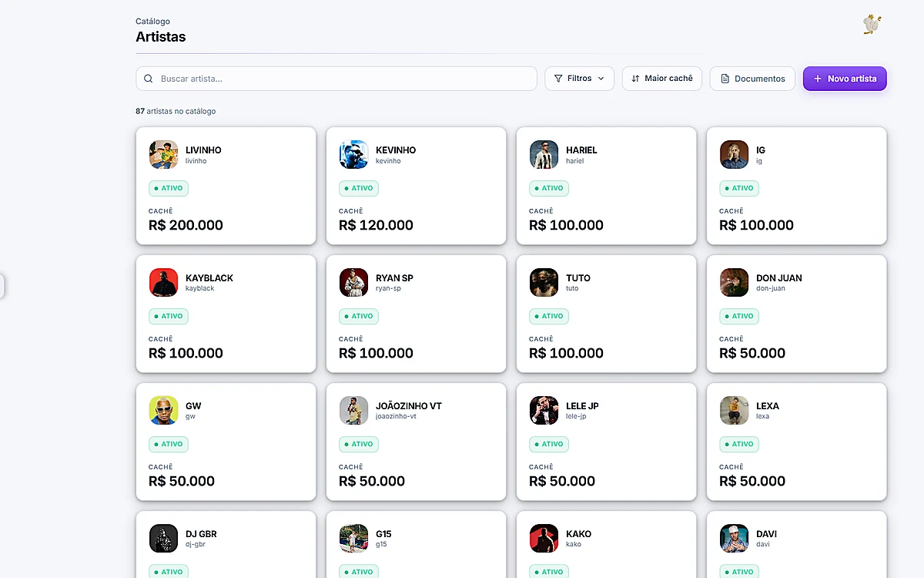
Task: Open the user profile avatar
Action: click(x=872, y=25)
